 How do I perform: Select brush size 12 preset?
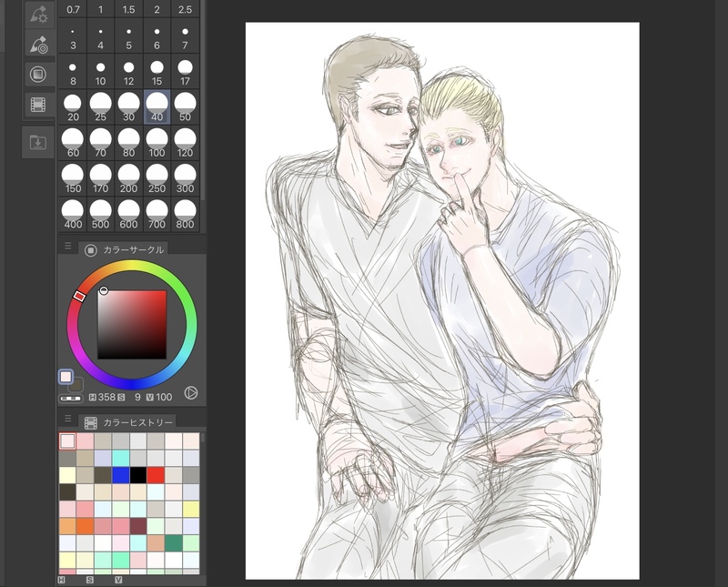(128, 73)
